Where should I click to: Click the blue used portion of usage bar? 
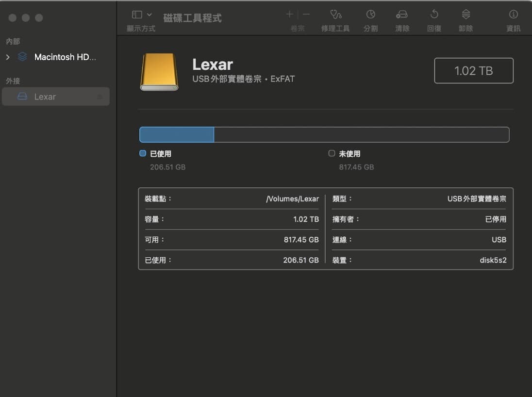tap(177, 135)
